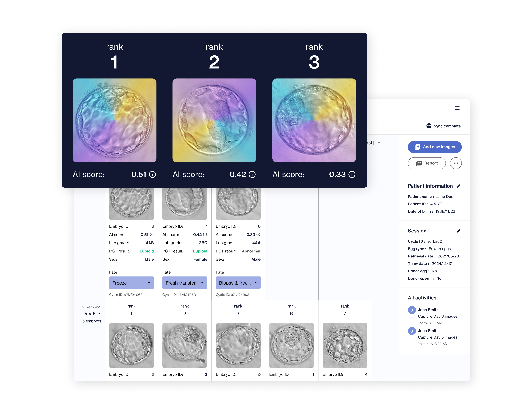Open Day 5 Embryo ID 3 thumbnail

click(x=131, y=345)
